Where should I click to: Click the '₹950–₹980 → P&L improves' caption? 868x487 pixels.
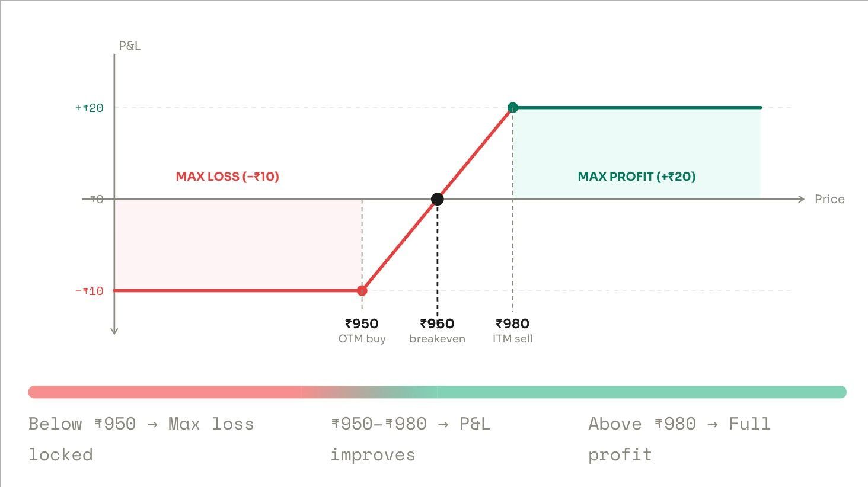click(x=410, y=439)
